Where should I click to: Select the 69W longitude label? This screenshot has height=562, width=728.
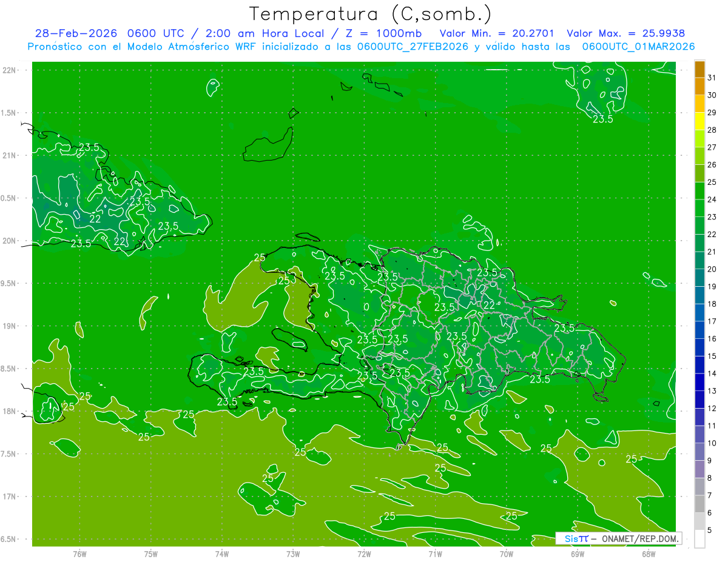577,554
